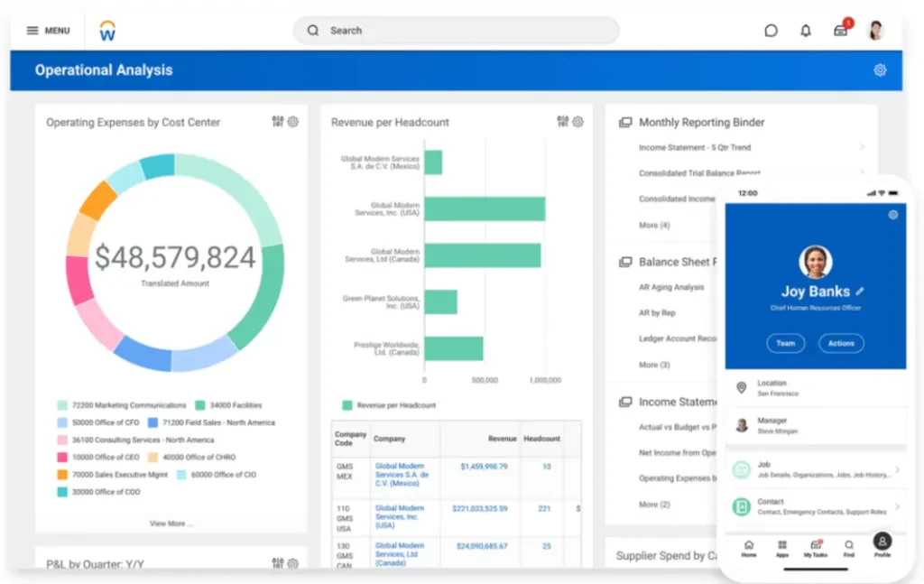Open Operational Analysis settings gear

coord(880,70)
